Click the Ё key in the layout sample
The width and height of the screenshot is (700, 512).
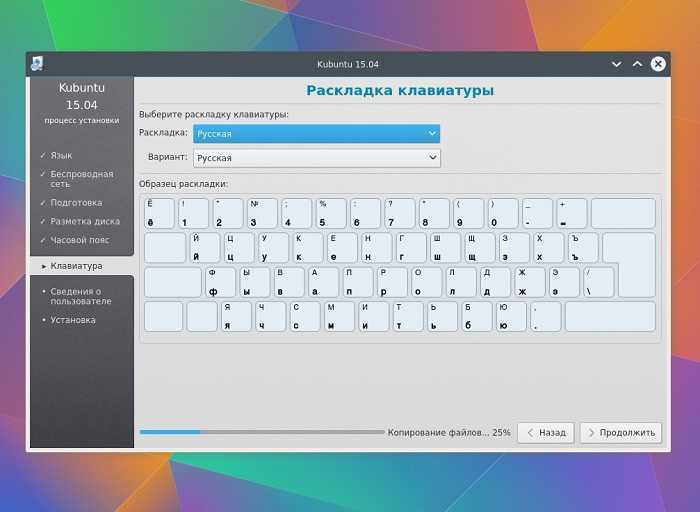(159, 213)
